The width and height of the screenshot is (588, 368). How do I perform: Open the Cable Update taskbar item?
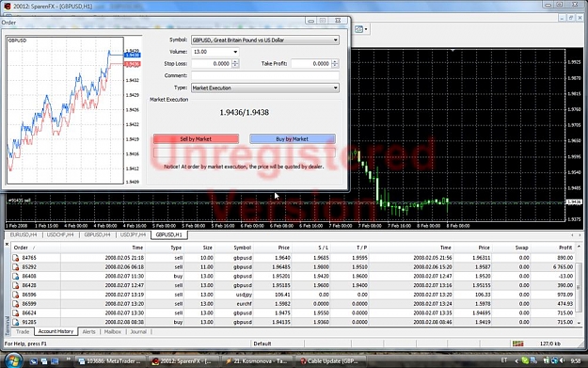(329, 360)
